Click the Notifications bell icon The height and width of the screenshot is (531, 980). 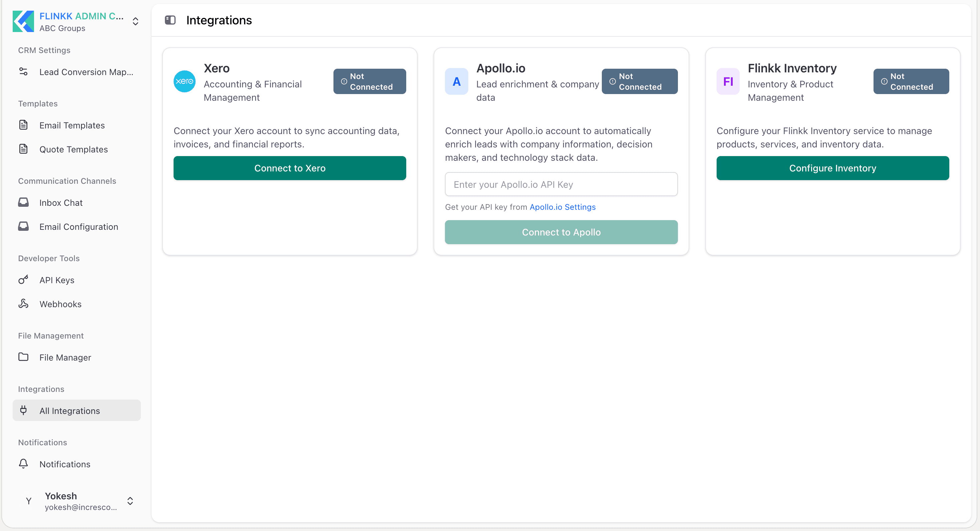(23, 464)
